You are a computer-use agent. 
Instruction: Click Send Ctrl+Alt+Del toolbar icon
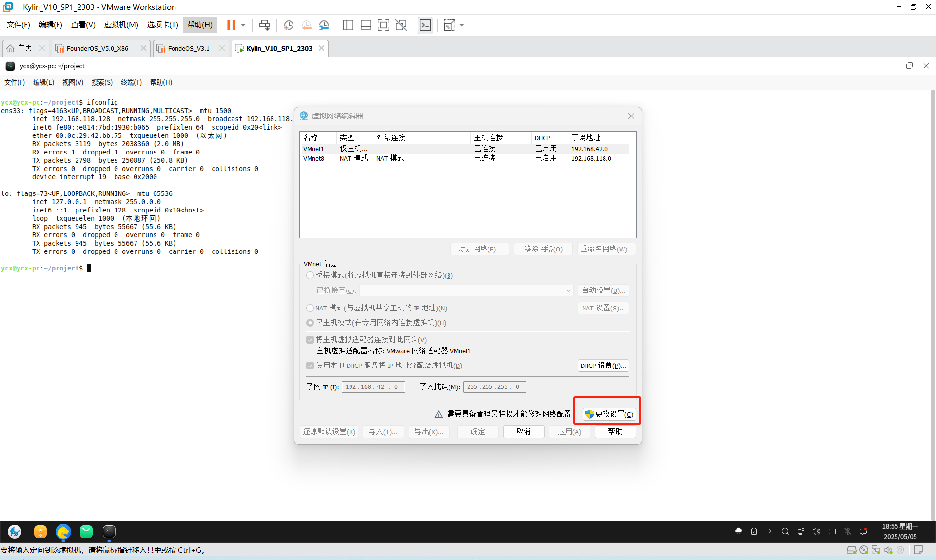click(x=264, y=25)
